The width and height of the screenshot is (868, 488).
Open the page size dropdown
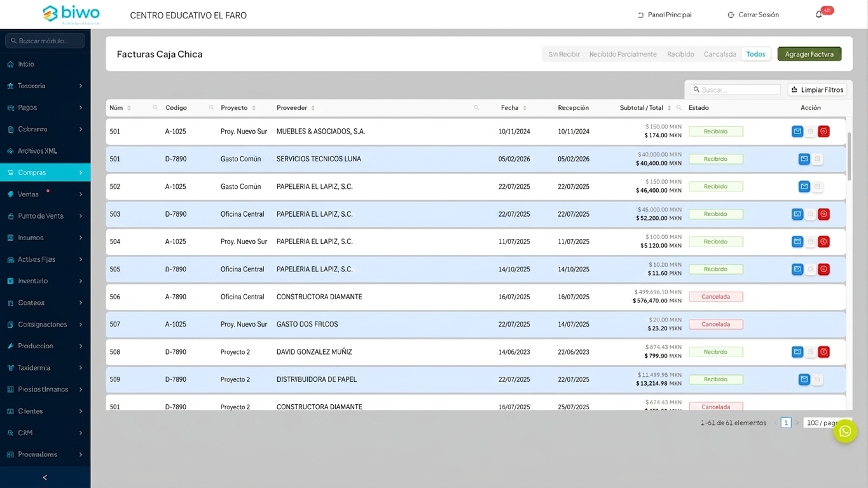pos(827,423)
